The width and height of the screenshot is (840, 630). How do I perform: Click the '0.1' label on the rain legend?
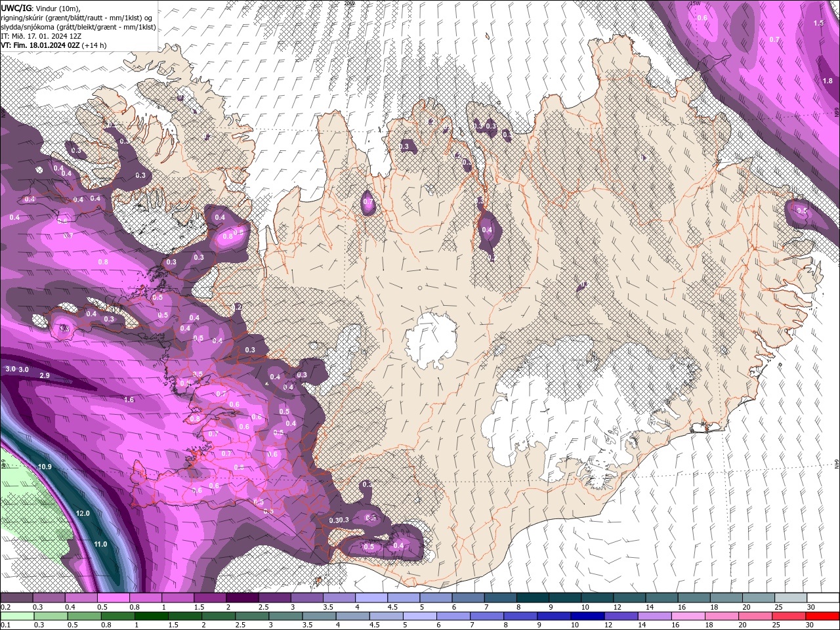[5, 625]
